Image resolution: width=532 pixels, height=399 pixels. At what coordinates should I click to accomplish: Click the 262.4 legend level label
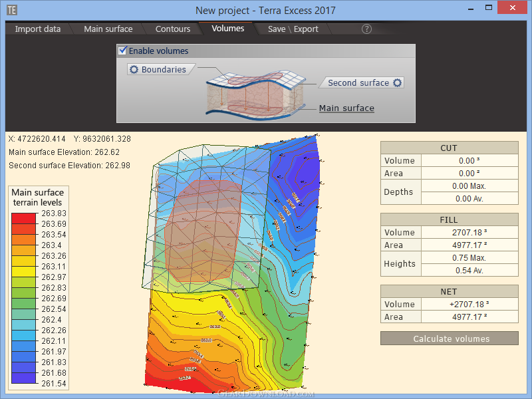point(52,320)
